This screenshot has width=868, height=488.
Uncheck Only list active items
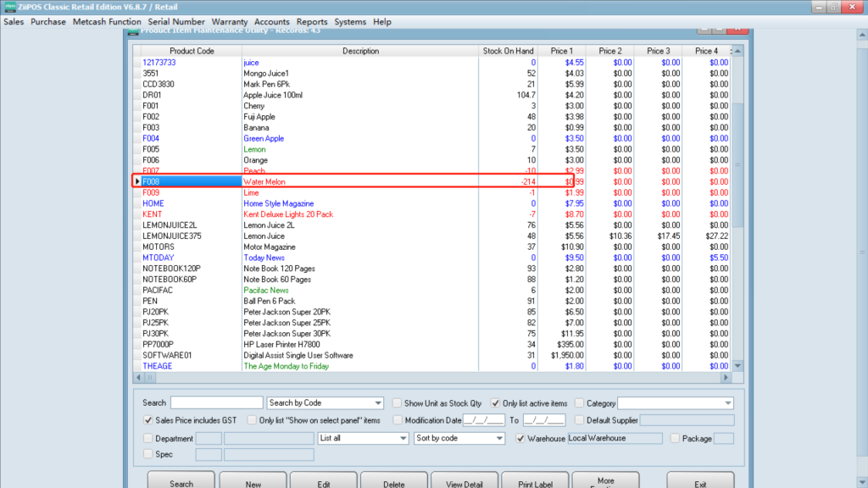pyautogui.click(x=496, y=403)
